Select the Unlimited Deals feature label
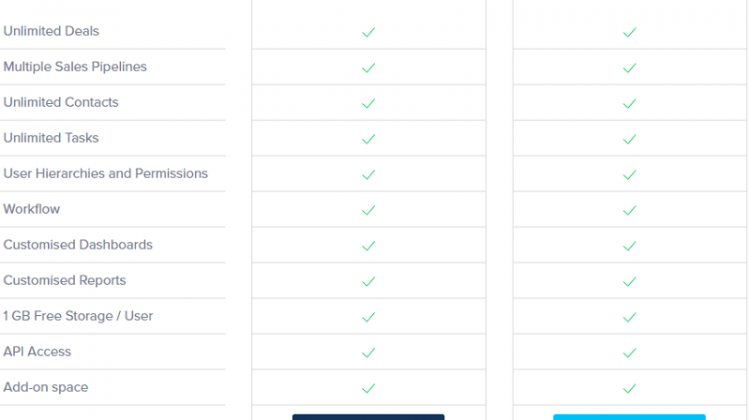Image resolution: width=750 pixels, height=420 pixels. (51, 31)
